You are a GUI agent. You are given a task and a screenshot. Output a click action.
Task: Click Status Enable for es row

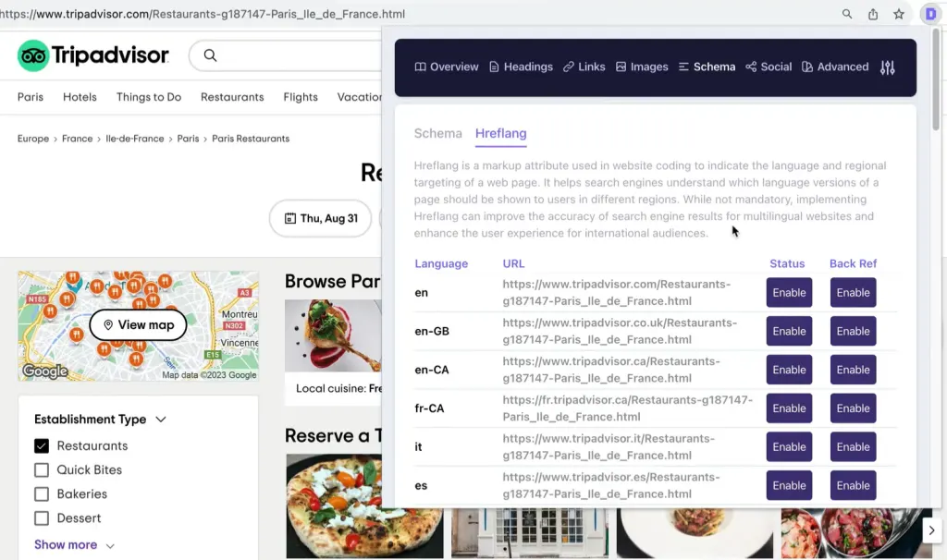tap(789, 486)
